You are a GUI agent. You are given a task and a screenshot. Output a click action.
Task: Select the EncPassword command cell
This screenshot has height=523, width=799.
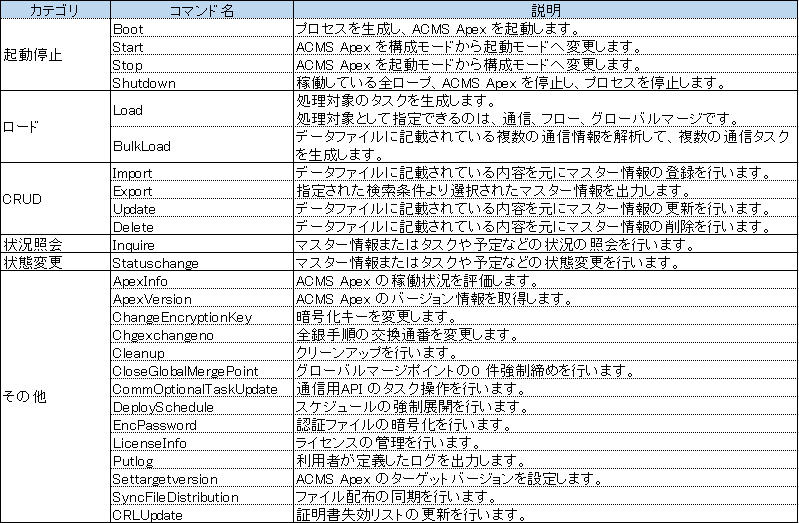pos(201,424)
